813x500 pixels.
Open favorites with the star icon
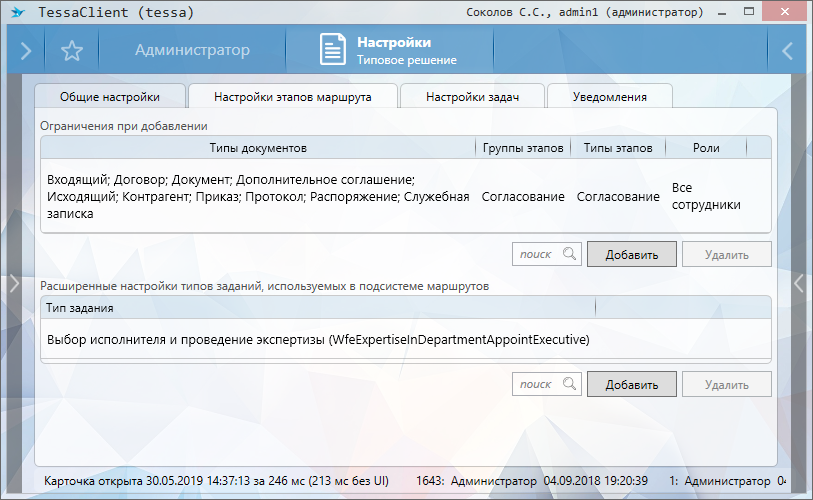(71, 51)
